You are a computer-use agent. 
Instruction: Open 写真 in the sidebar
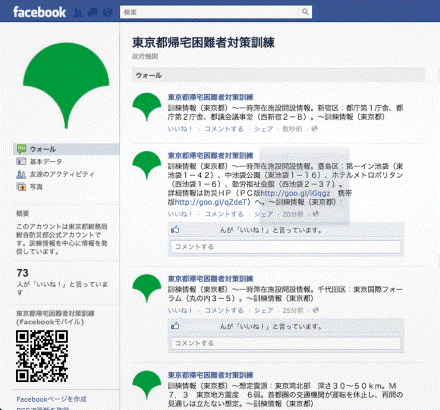click(36, 187)
